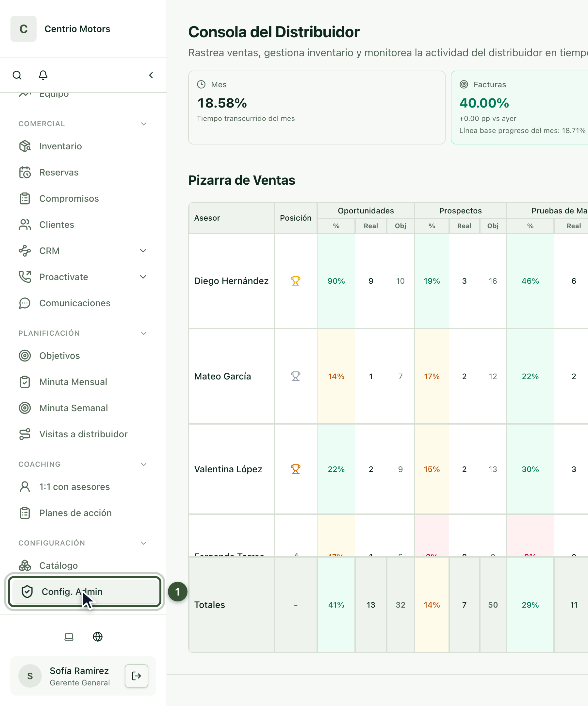Collapse the sidebar with left chevron

151,75
